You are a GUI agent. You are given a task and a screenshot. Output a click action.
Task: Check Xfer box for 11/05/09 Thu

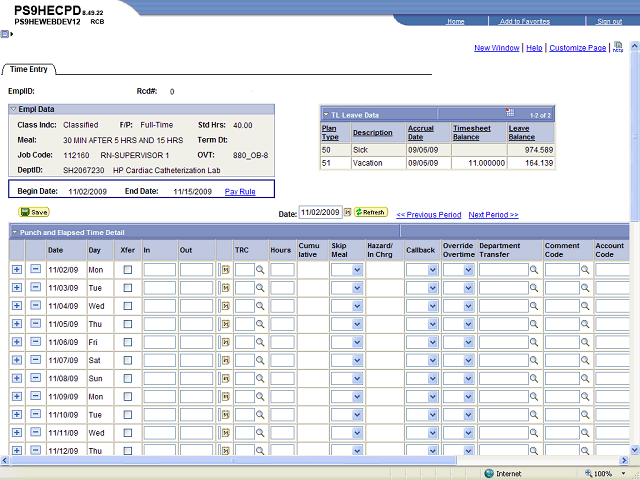pyautogui.click(x=128, y=324)
